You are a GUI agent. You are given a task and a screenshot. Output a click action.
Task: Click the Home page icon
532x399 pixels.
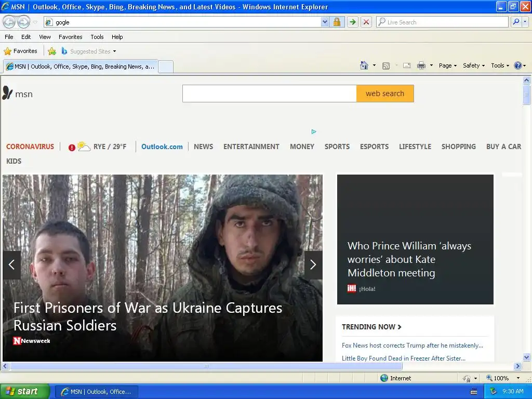(364, 65)
